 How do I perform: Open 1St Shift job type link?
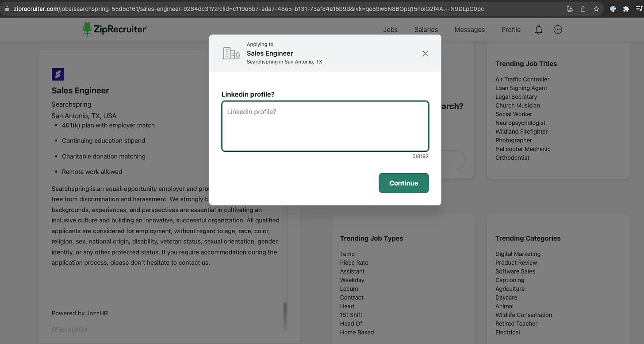[x=351, y=315]
